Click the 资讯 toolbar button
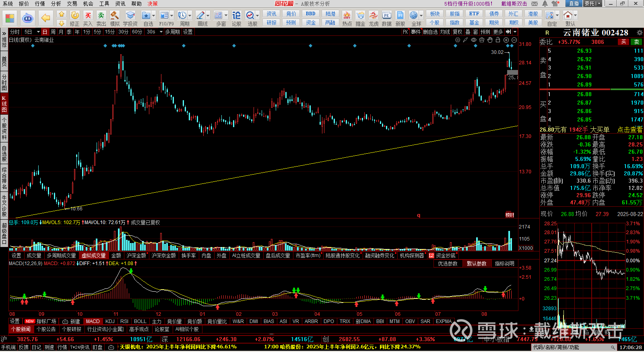The image size is (644, 352). pos(271,14)
